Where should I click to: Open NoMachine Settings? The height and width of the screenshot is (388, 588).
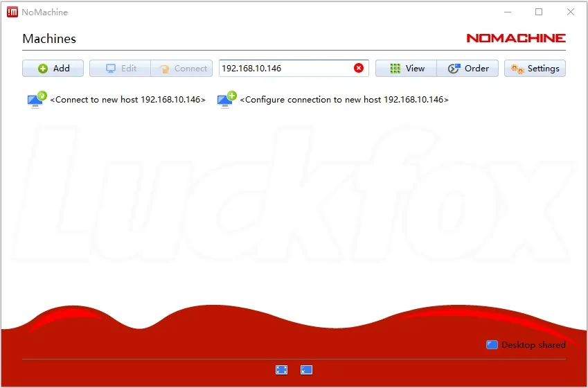pos(535,69)
